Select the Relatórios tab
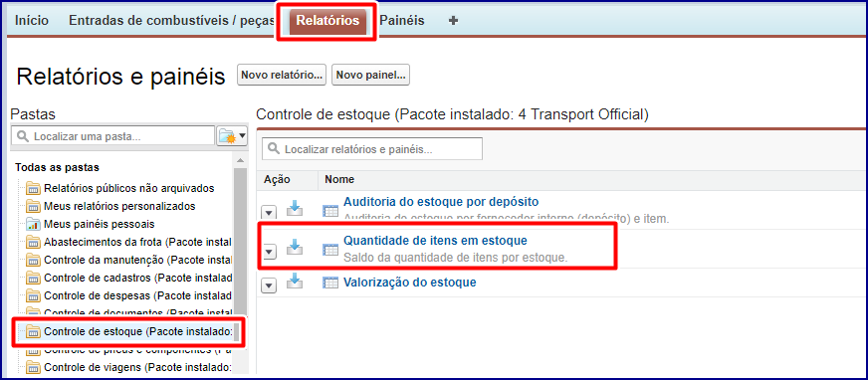The height and width of the screenshot is (380, 868). tap(327, 21)
